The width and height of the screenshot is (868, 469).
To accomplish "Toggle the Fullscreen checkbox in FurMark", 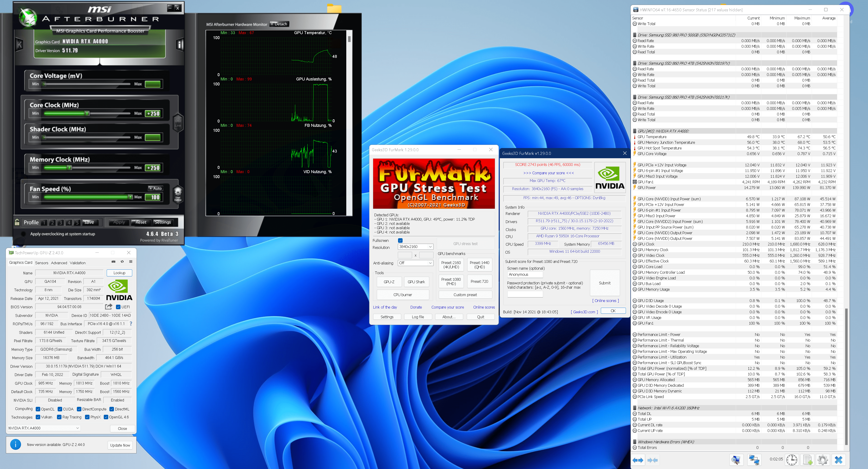I will pyautogui.click(x=400, y=240).
